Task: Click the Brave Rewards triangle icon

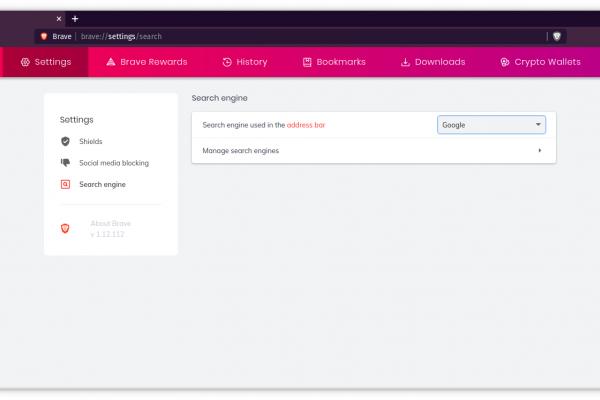Action: [x=111, y=62]
